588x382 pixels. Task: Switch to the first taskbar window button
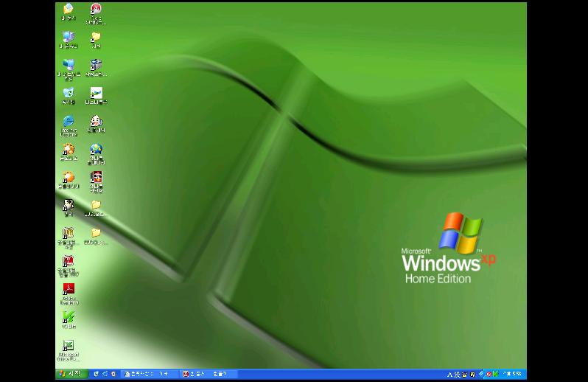coord(150,374)
